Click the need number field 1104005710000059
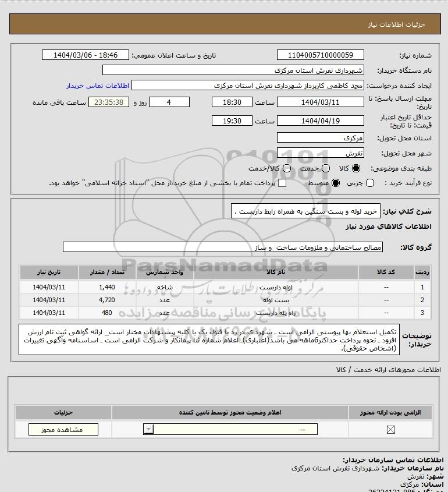 click(321, 55)
